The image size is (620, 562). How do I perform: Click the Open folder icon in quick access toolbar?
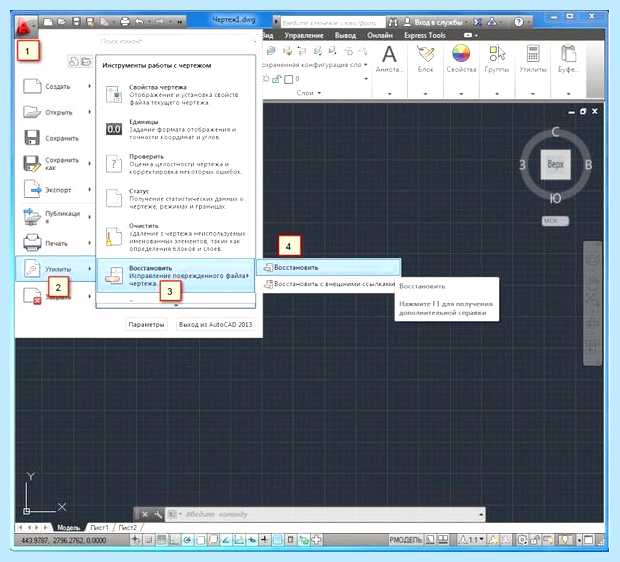click(x=62, y=22)
